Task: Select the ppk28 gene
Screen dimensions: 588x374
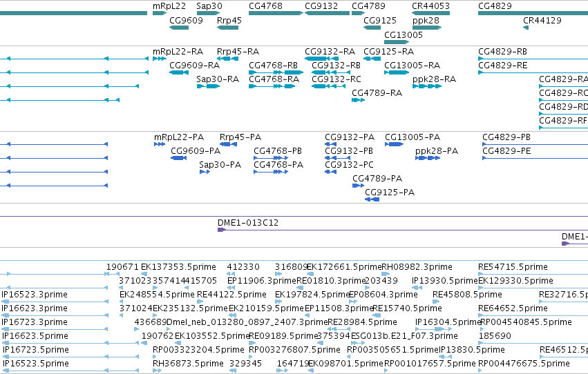Action: click(427, 28)
